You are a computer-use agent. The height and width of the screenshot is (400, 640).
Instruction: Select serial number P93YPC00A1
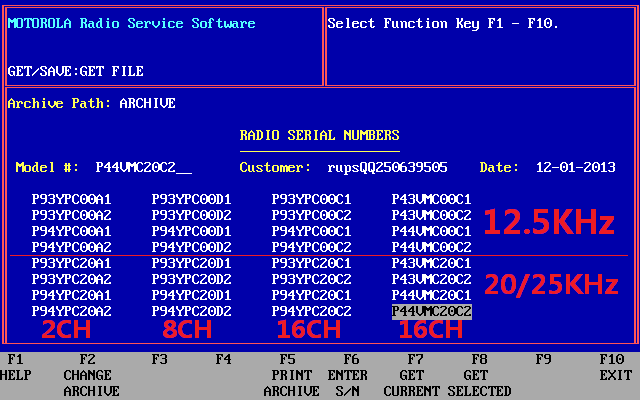coord(71,199)
